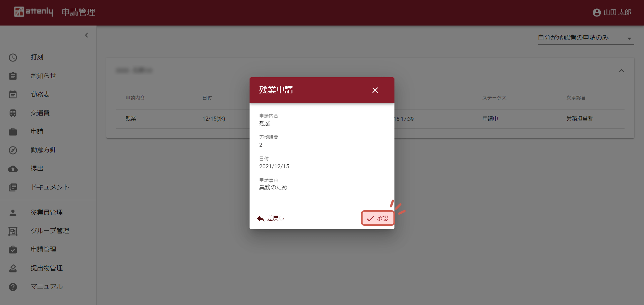
Task: Send back the request with 差戻し
Action: click(271, 218)
